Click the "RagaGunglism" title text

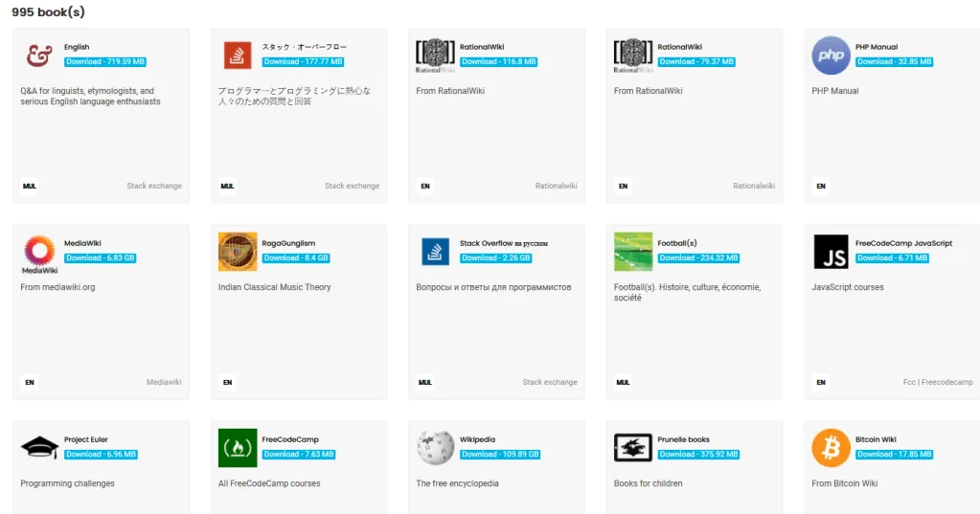288,243
